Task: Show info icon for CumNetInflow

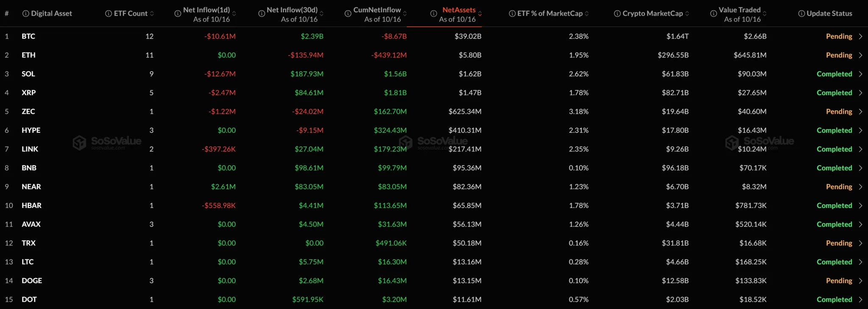Action: 348,14
